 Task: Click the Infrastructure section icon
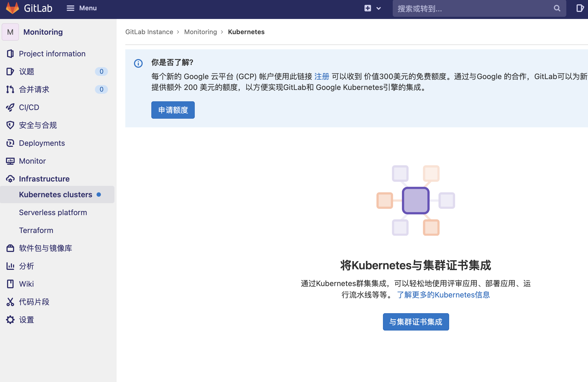click(x=10, y=179)
